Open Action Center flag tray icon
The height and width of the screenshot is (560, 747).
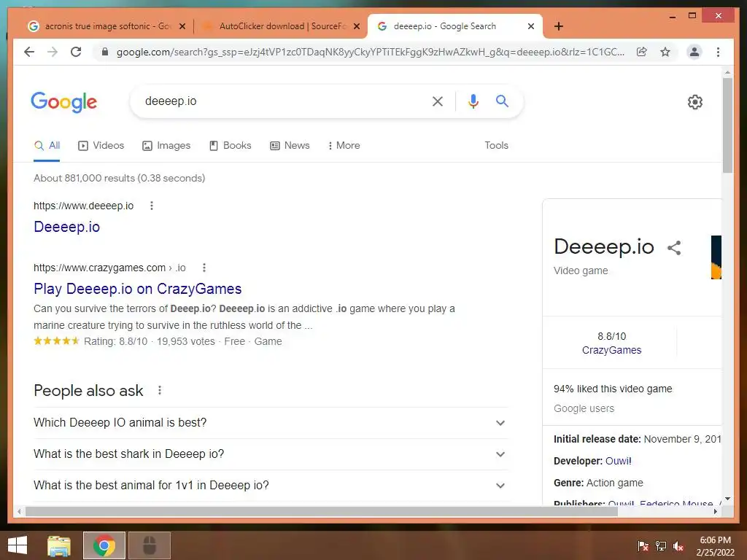click(643, 546)
